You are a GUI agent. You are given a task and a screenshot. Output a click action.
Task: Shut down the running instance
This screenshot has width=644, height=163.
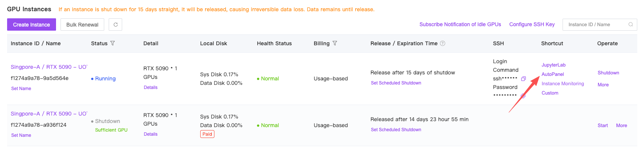pyautogui.click(x=608, y=73)
